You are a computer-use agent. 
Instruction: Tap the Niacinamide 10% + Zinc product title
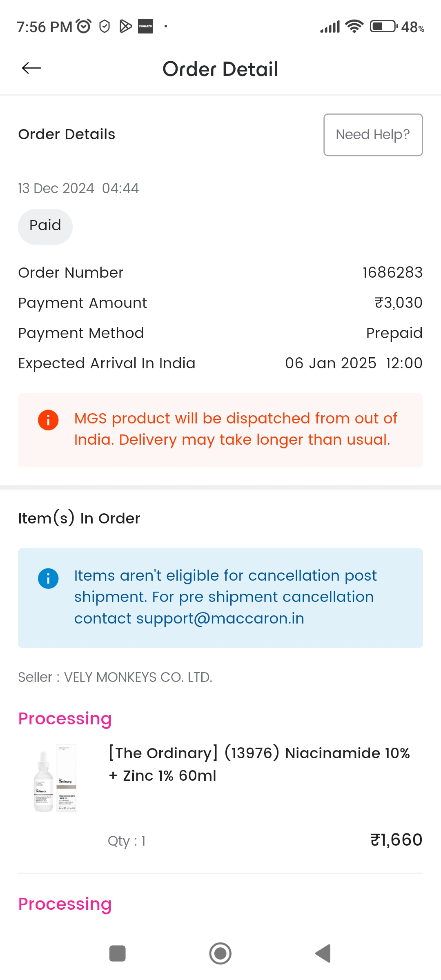pos(259,764)
